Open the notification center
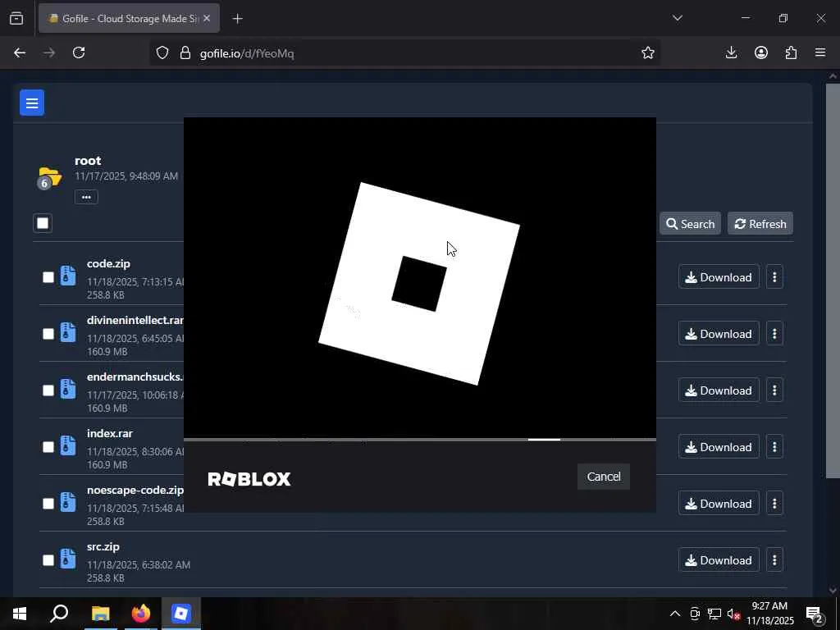 (815, 614)
